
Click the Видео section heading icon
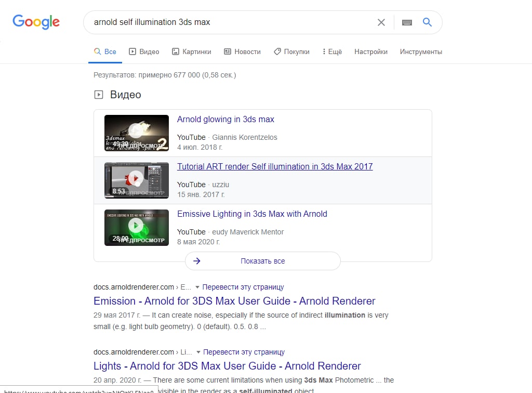point(98,95)
